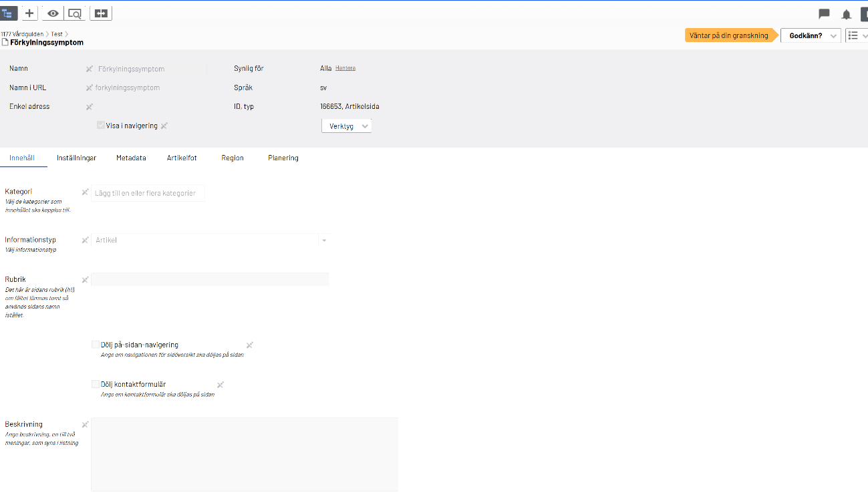Image resolution: width=868 pixels, height=497 pixels.
Task: Expand the Verktyg dropdown
Action: (x=347, y=126)
